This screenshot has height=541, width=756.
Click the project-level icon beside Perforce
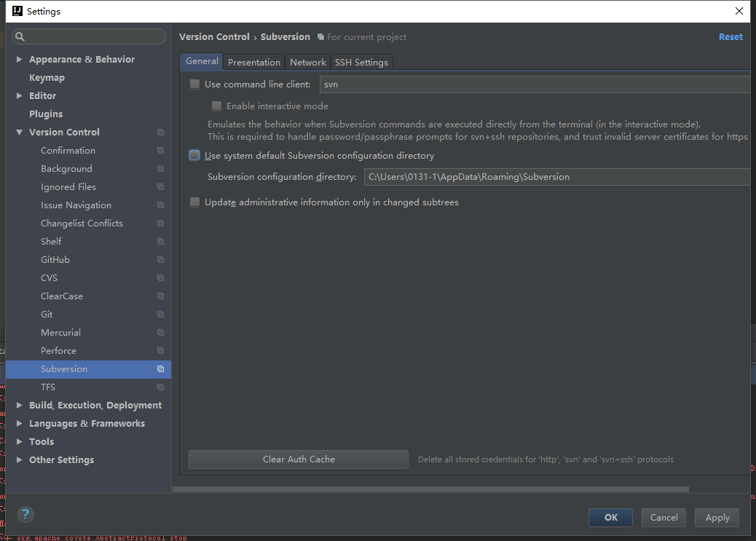pos(160,350)
